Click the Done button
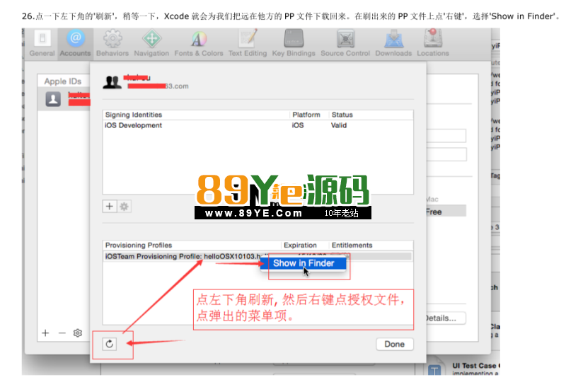 click(395, 344)
